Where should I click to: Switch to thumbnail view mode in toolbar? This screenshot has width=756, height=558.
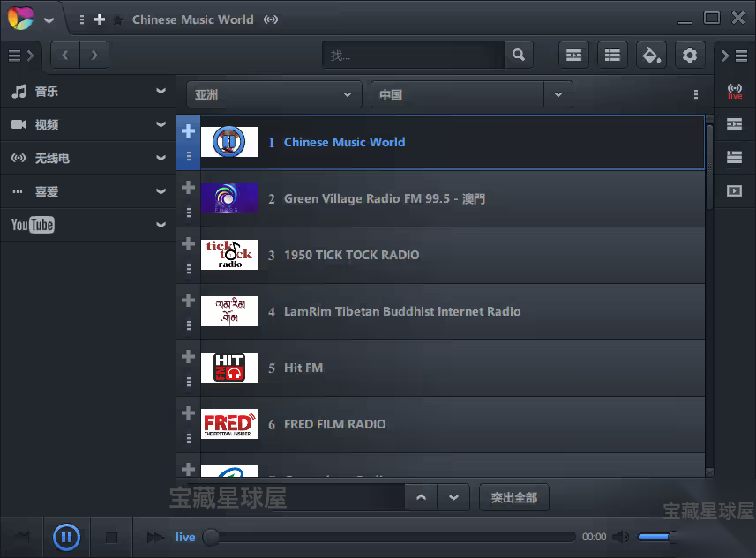(573, 56)
